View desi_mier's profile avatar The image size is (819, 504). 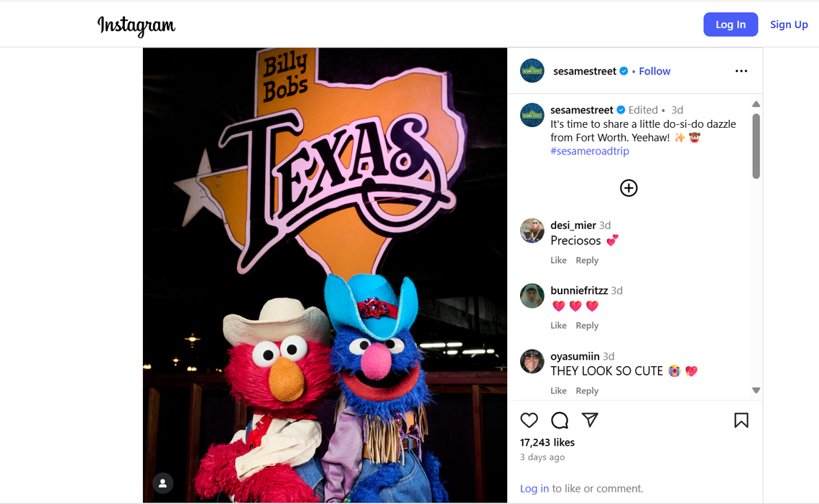point(532,231)
